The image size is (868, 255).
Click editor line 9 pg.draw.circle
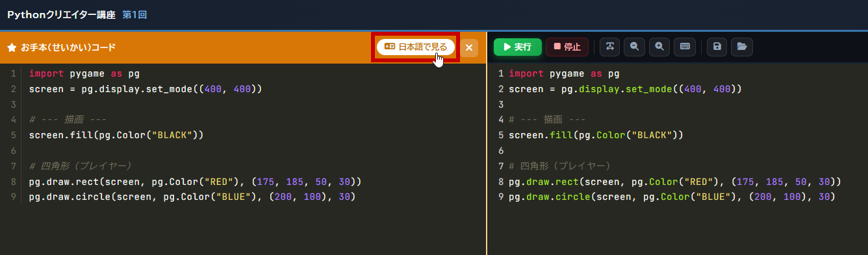click(x=672, y=197)
